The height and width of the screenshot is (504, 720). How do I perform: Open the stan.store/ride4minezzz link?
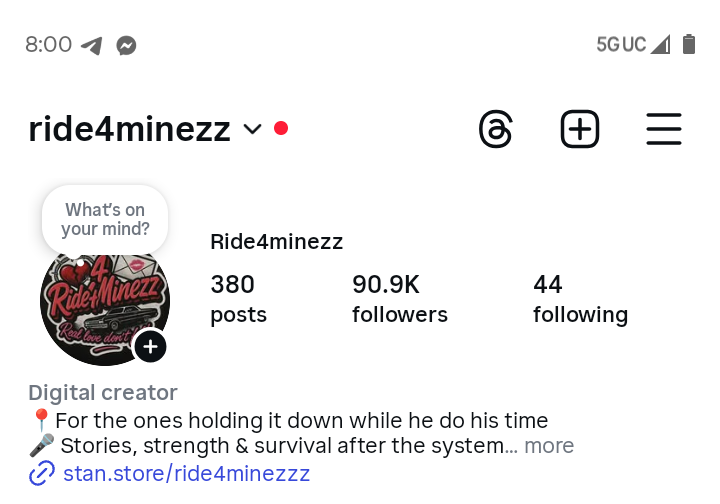186,474
